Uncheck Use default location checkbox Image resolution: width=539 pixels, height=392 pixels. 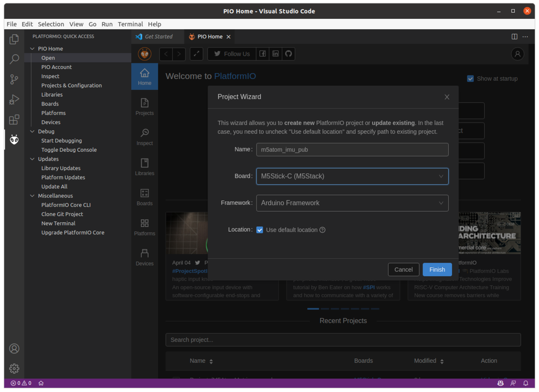coord(260,230)
